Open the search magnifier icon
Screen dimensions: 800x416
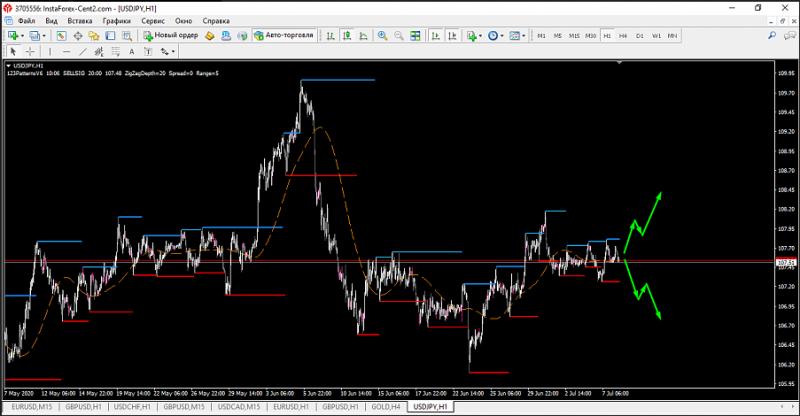(x=772, y=35)
